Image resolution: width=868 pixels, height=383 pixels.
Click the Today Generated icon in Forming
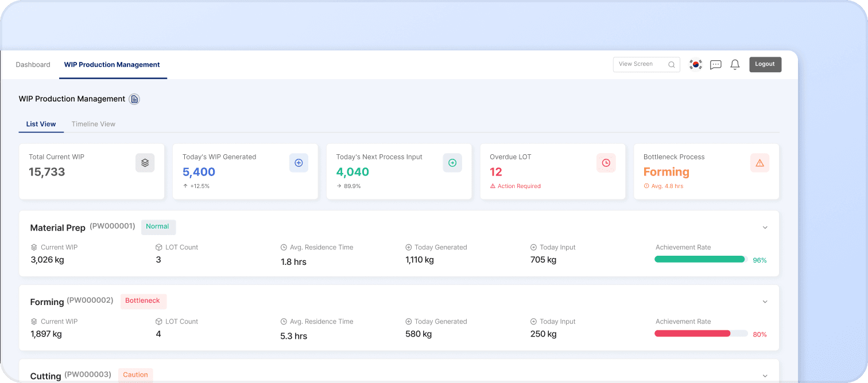(409, 322)
